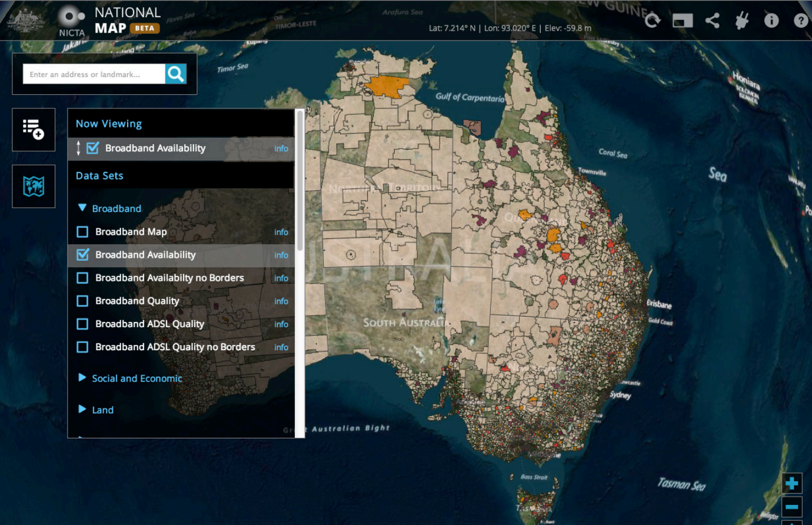Viewport: 812px width, 525px height.
Task: Enable Broadband ADSL Quality no Borders checkbox
Action: [82, 347]
